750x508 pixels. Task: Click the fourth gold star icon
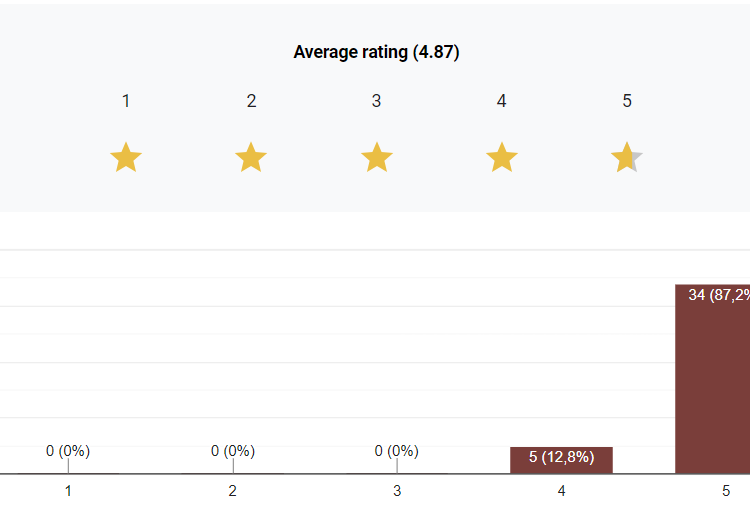(x=501, y=157)
